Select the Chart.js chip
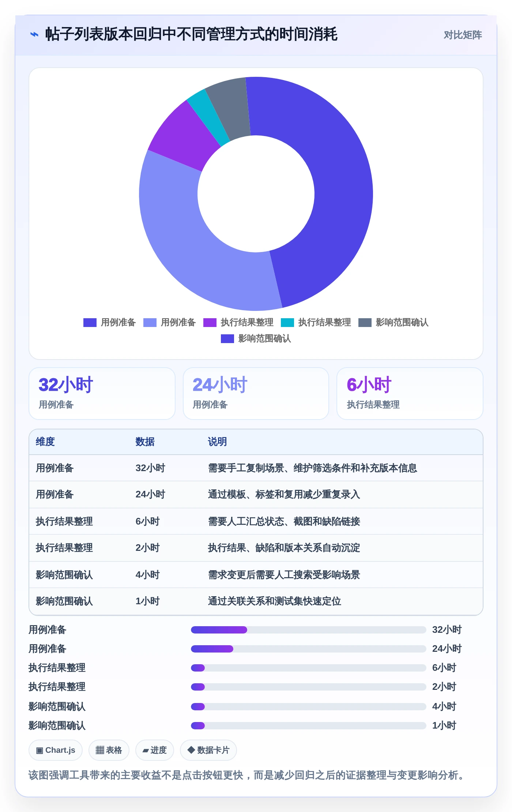Viewport: 512px width, 812px height. pos(56,750)
